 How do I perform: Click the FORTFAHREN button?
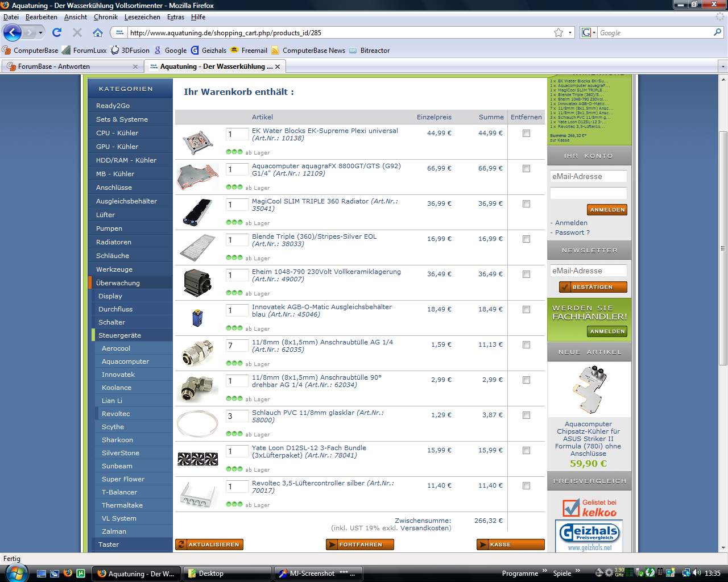point(360,544)
